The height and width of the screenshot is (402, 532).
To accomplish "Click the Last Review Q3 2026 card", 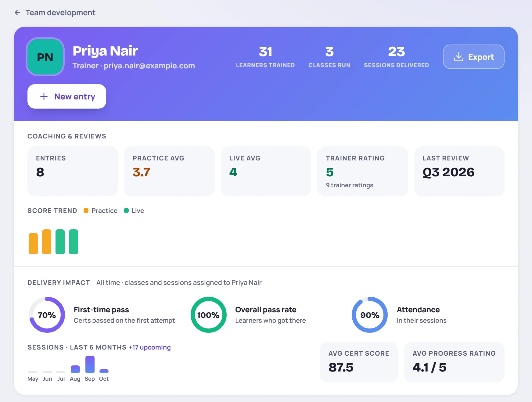I will [459, 171].
